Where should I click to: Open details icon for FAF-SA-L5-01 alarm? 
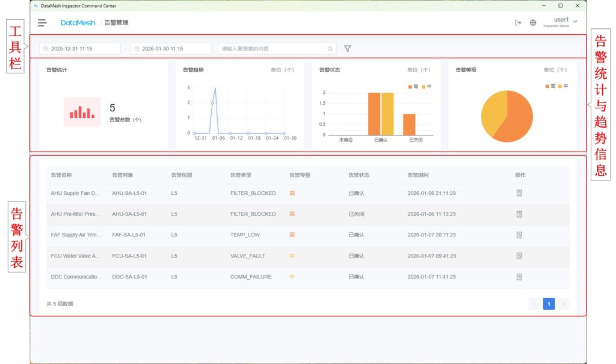click(x=519, y=235)
